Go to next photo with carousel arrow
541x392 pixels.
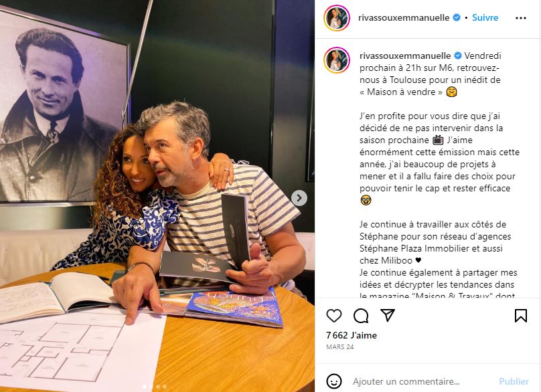point(299,198)
